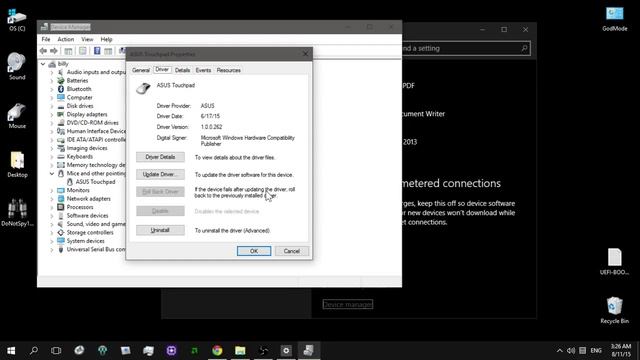The height and width of the screenshot is (360, 640).
Task: Switch to the Resources tab
Action: 229,70
